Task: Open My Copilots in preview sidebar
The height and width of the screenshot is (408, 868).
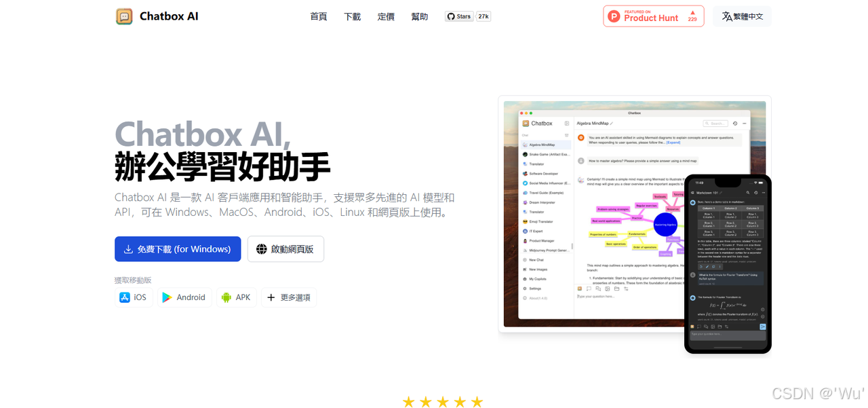Action: pos(546,279)
